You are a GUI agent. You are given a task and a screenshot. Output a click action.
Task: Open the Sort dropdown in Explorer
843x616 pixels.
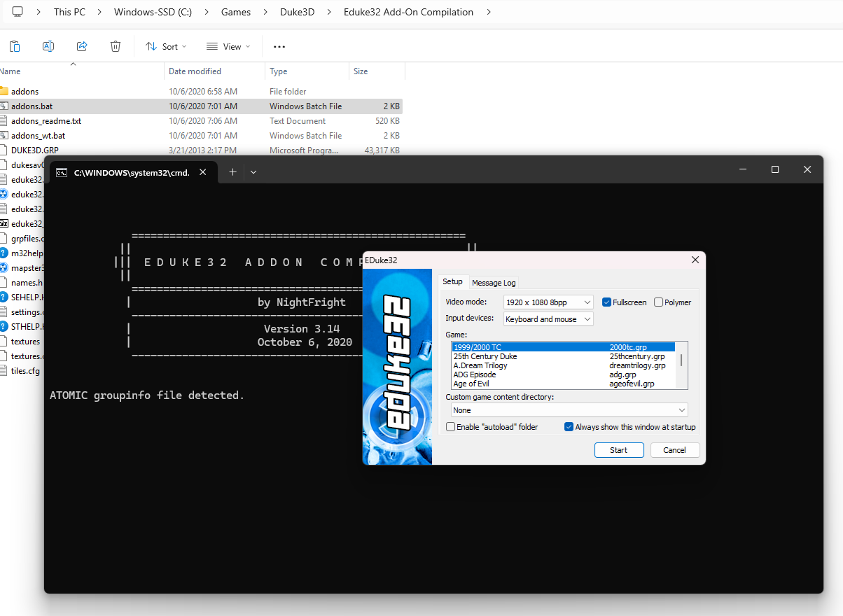point(166,47)
